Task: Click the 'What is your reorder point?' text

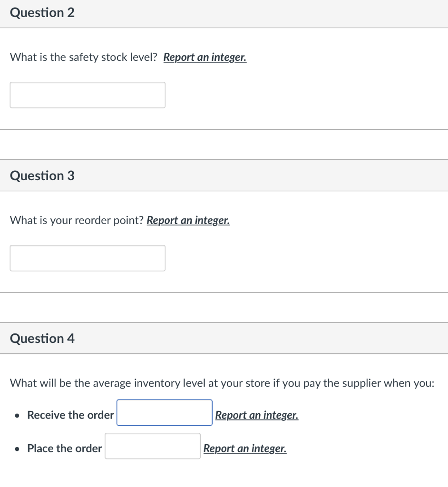Action: (77, 221)
